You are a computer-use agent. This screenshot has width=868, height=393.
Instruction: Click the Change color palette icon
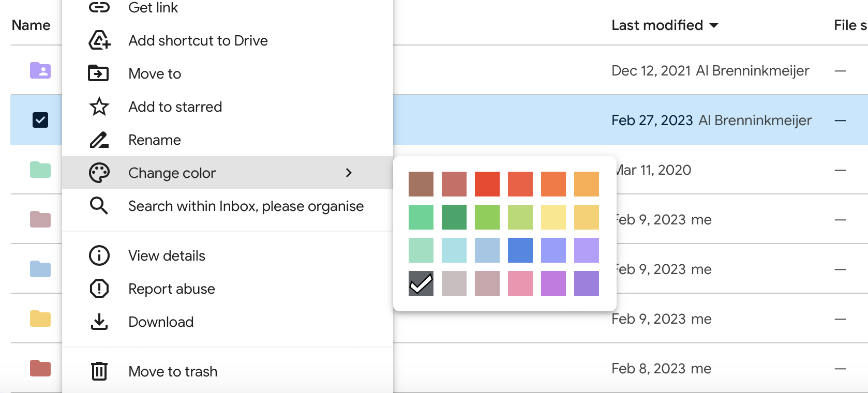tap(99, 173)
